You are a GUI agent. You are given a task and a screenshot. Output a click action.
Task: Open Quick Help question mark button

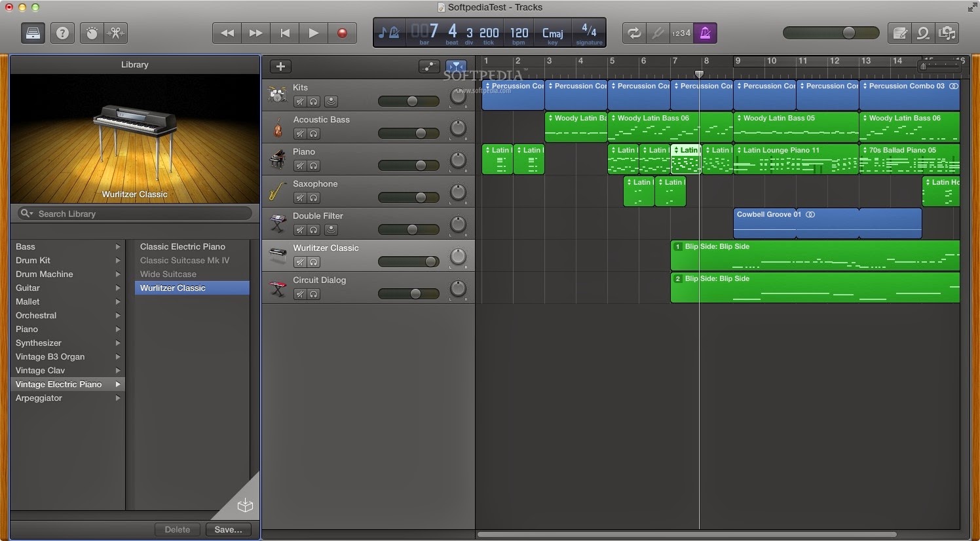(63, 33)
